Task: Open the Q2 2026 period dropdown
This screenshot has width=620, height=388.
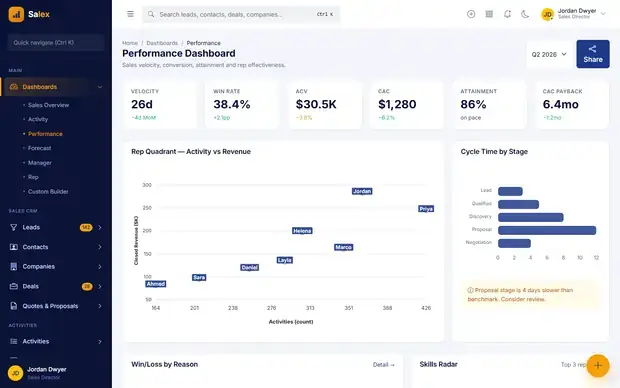Action: (x=549, y=54)
